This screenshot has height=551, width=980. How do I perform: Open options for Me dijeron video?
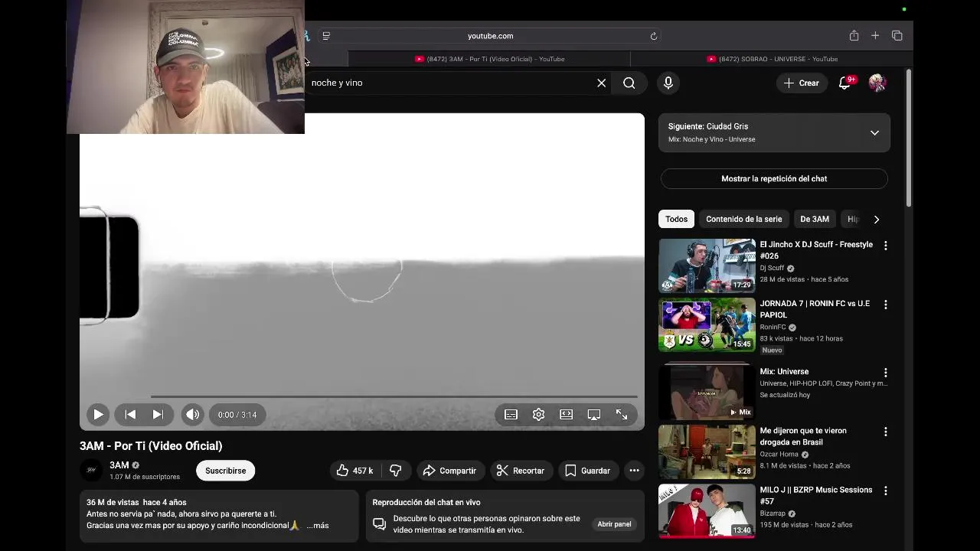click(x=886, y=432)
